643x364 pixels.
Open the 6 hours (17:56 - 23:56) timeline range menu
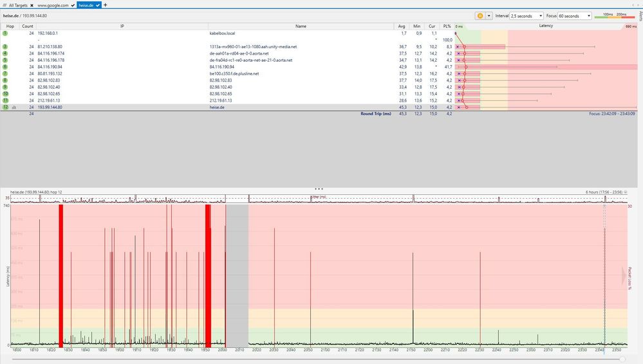tap(606, 192)
